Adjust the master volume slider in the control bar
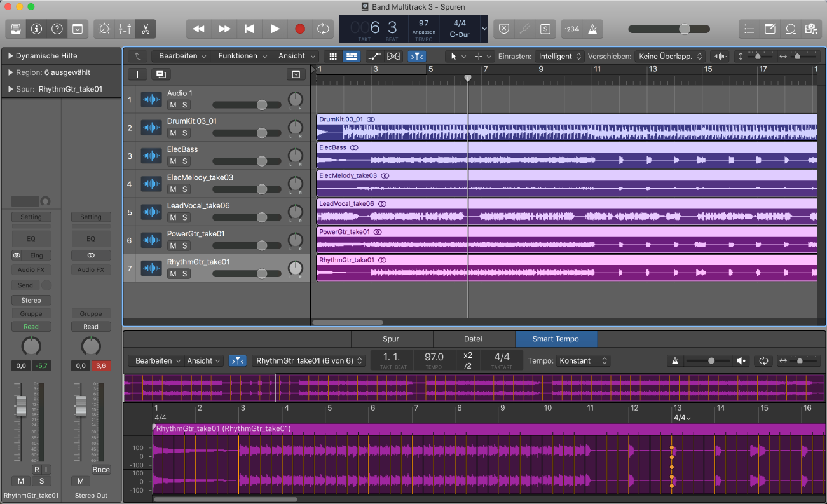The height and width of the screenshot is (504, 827). [685, 29]
